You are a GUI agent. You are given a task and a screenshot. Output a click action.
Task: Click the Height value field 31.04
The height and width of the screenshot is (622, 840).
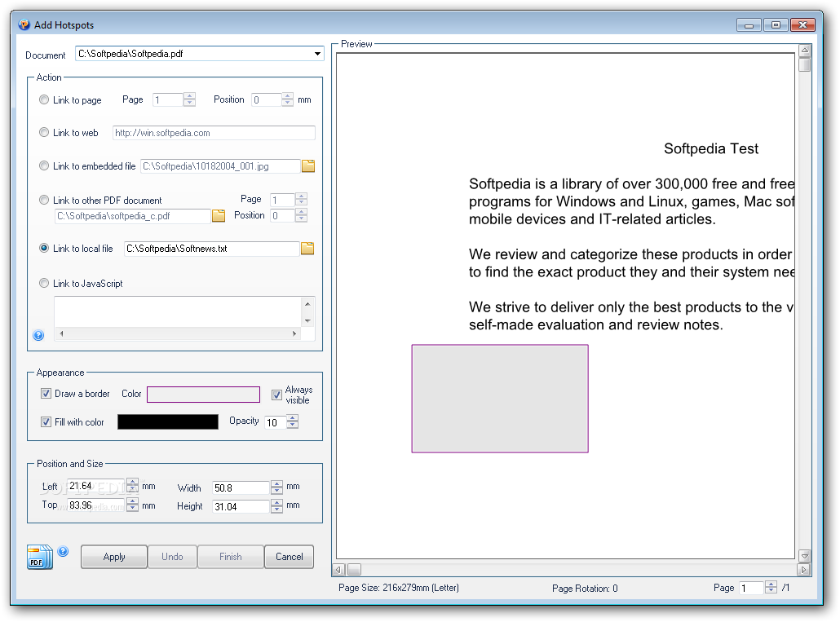pyautogui.click(x=241, y=506)
